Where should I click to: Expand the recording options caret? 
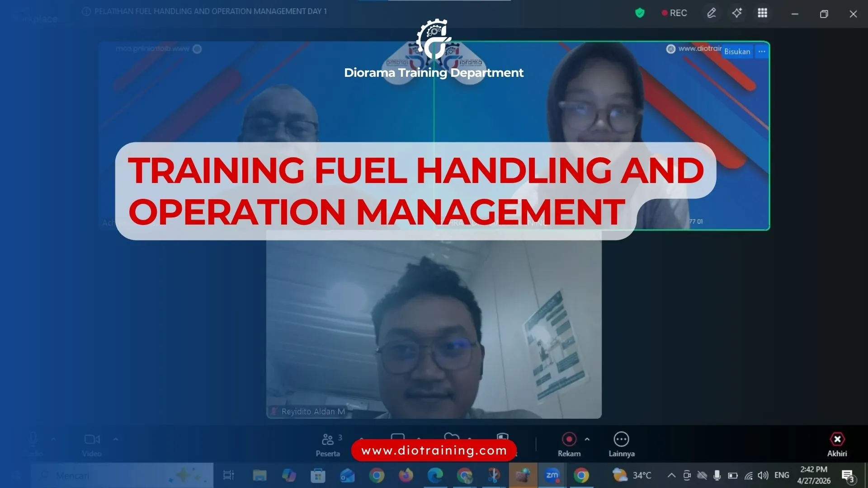point(587,439)
